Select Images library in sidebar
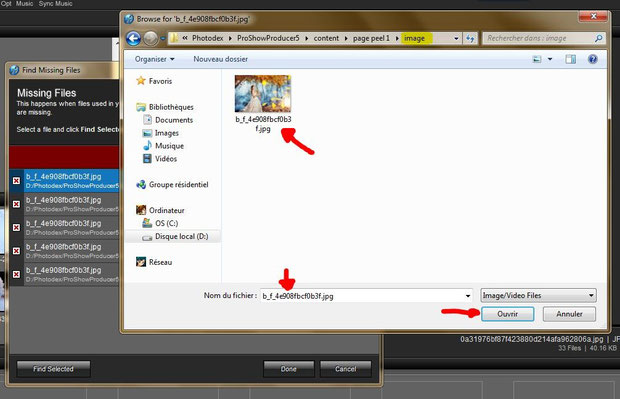 [161, 133]
